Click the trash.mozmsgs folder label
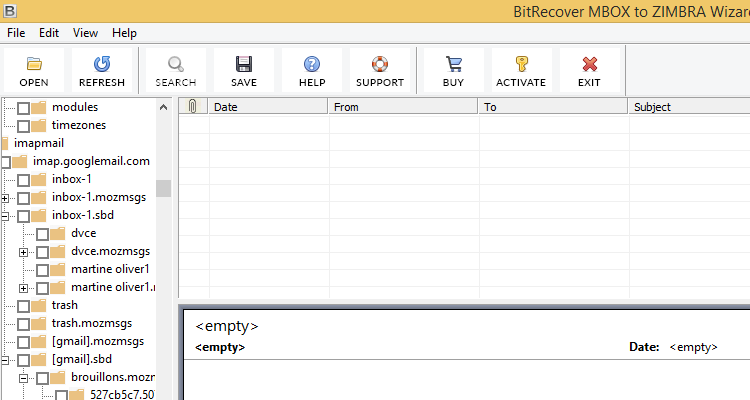Image resolution: width=750 pixels, height=400 pixels. (92, 323)
